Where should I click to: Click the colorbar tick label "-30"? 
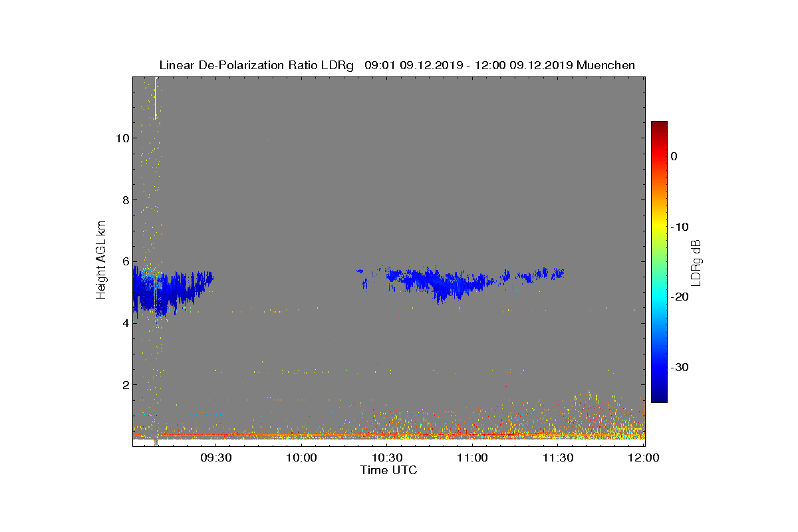[x=679, y=367]
